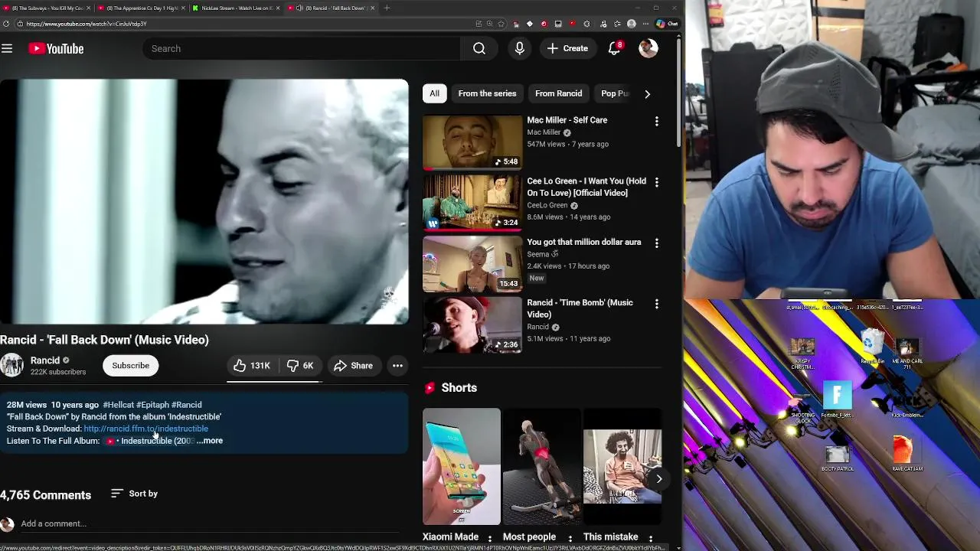Open options for Mac Miller - Self Care
980x551 pixels.
pyautogui.click(x=656, y=121)
